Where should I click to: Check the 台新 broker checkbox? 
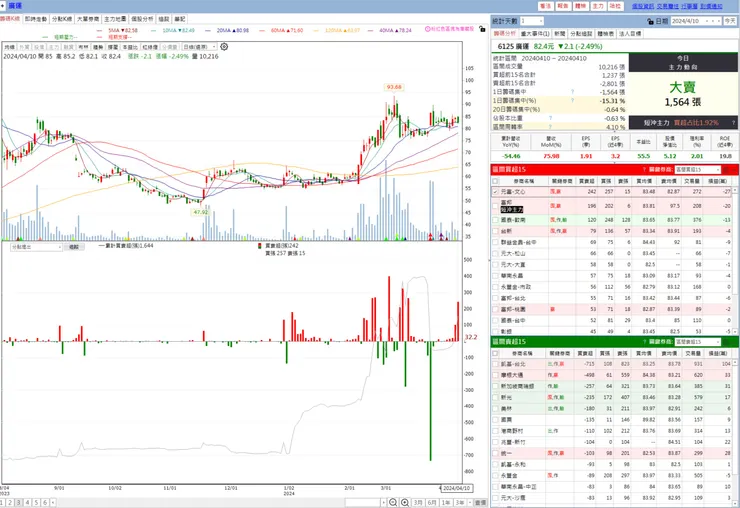click(495, 231)
